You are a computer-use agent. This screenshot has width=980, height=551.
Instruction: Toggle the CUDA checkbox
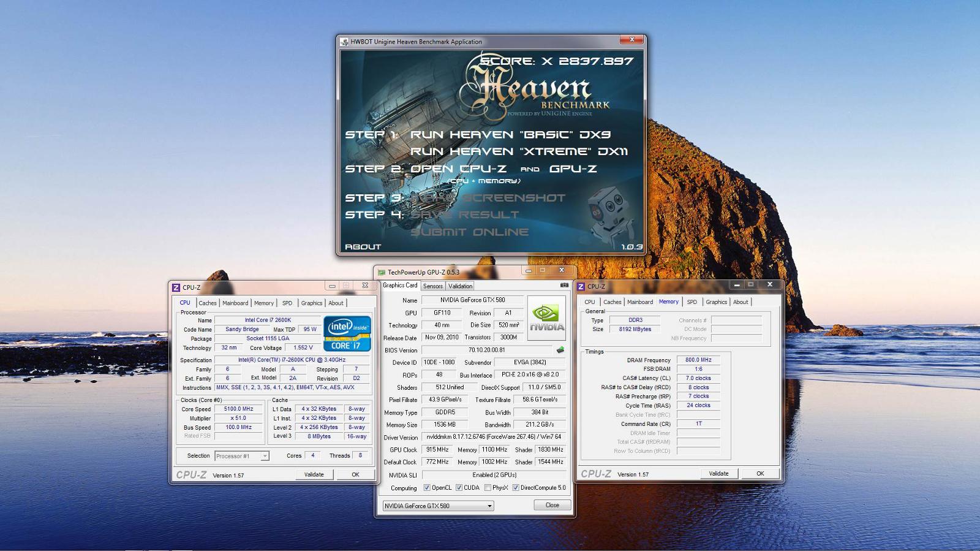point(459,488)
